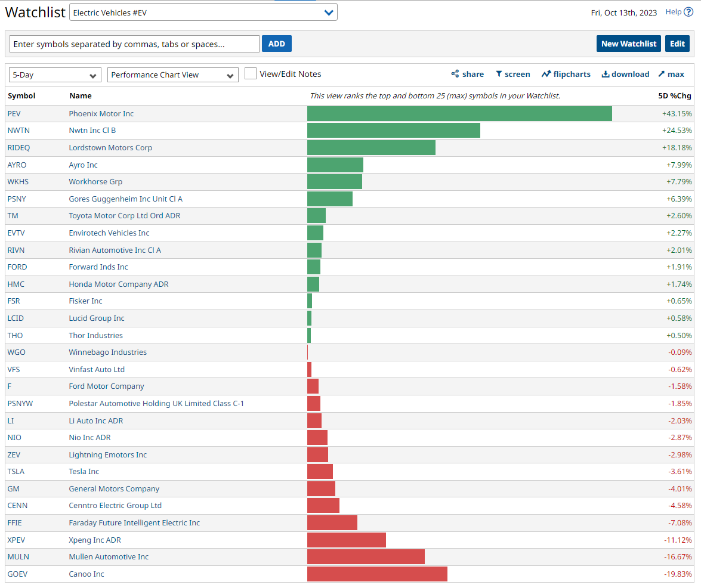Viewport: 701px width, 588px height.
Task: Open Polestar Automotive Holding UK Limited link
Action: click(156, 404)
